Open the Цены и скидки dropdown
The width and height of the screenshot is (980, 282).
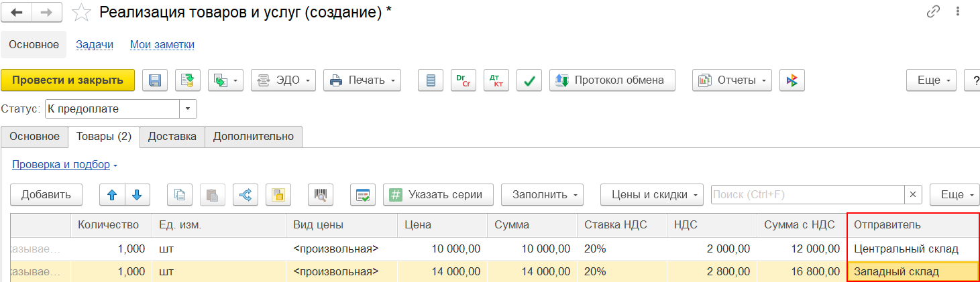coord(651,195)
